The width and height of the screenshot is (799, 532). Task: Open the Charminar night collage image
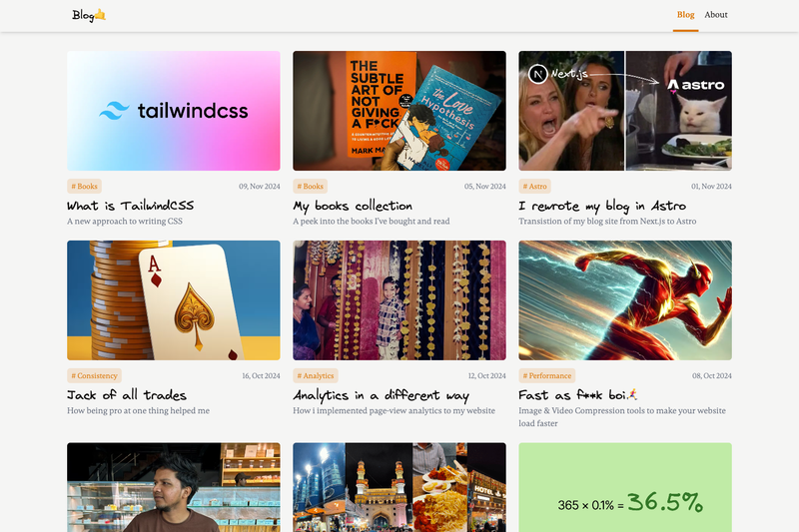point(399,487)
